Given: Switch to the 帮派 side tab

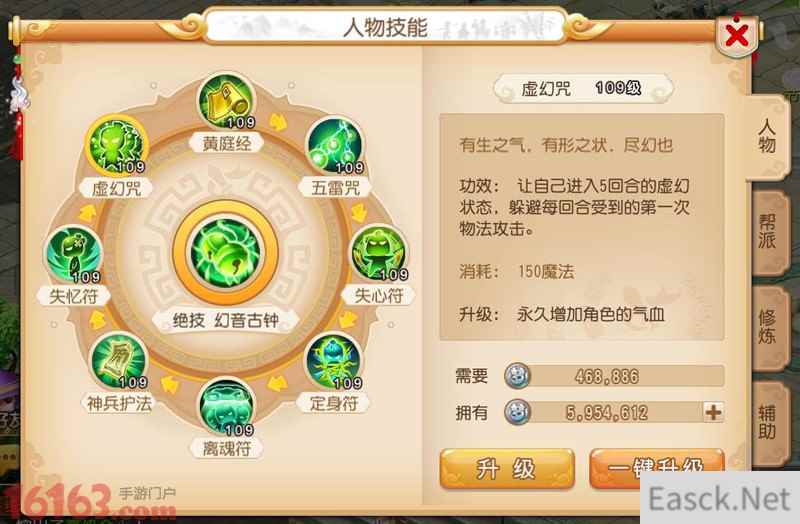Looking at the screenshot, I should pyautogui.click(x=769, y=232).
